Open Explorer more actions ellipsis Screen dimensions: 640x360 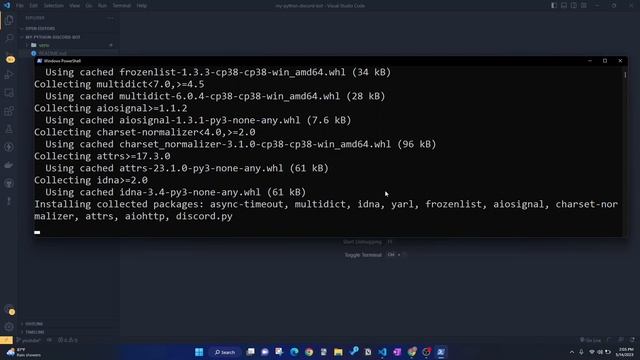pyautogui.click(x=111, y=18)
